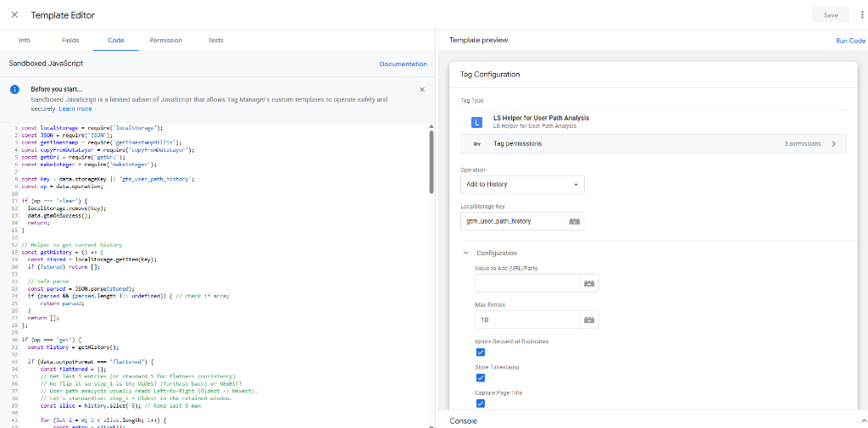Open the Operation dropdown
Image resolution: width=868 pixels, height=428 pixels.
pyautogui.click(x=522, y=185)
